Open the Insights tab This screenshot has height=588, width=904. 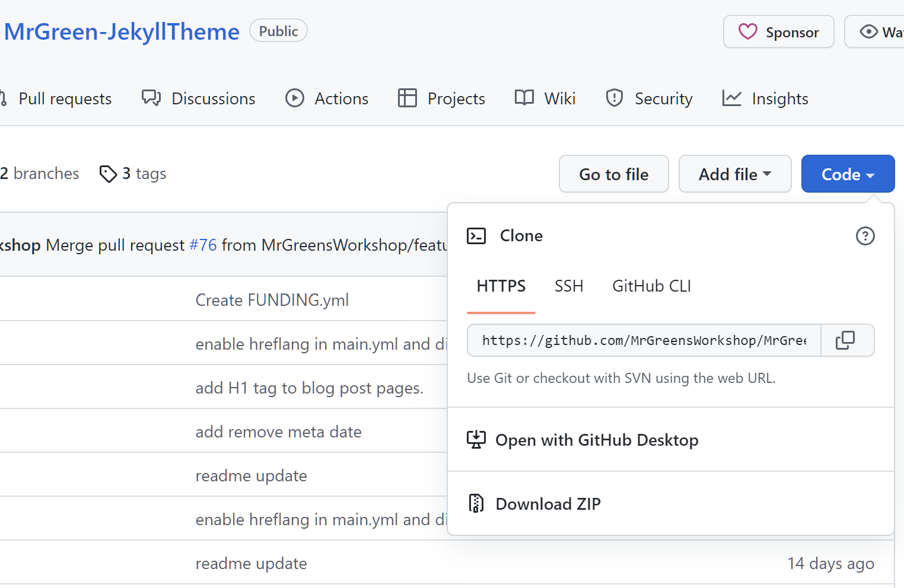pos(765,98)
